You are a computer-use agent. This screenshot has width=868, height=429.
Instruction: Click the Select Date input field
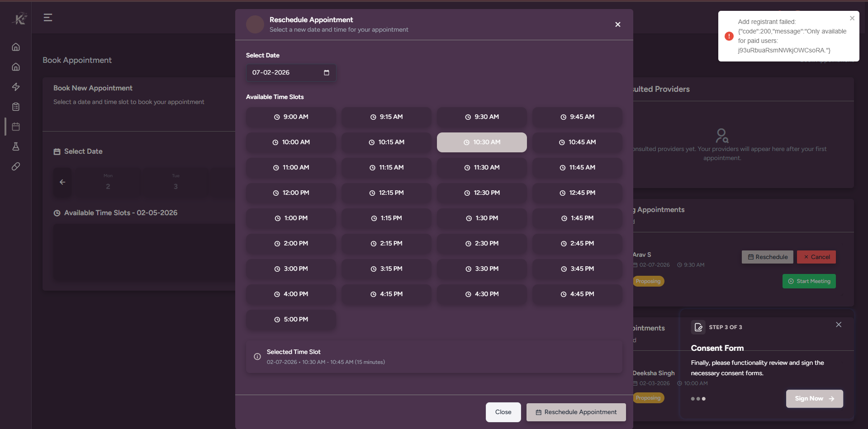(285, 73)
